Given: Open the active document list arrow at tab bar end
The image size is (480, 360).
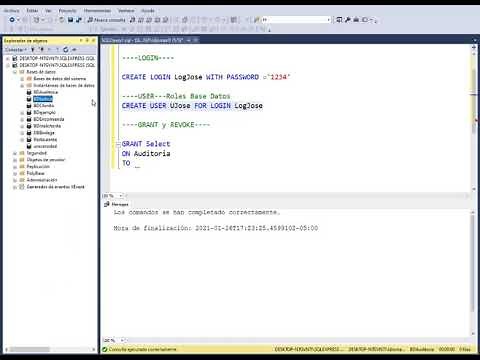Looking at the screenshot, I should (x=475, y=40).
